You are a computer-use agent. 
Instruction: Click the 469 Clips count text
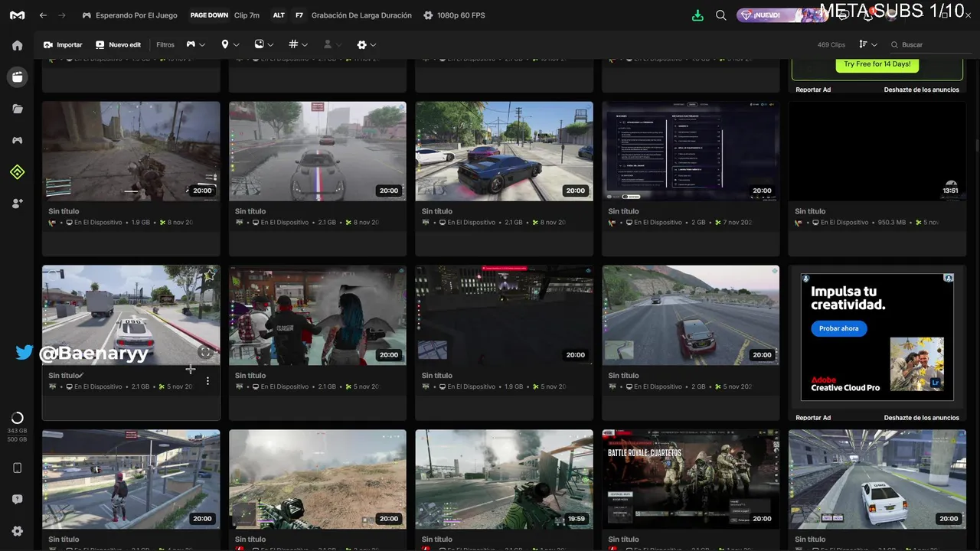click(831, 45)
